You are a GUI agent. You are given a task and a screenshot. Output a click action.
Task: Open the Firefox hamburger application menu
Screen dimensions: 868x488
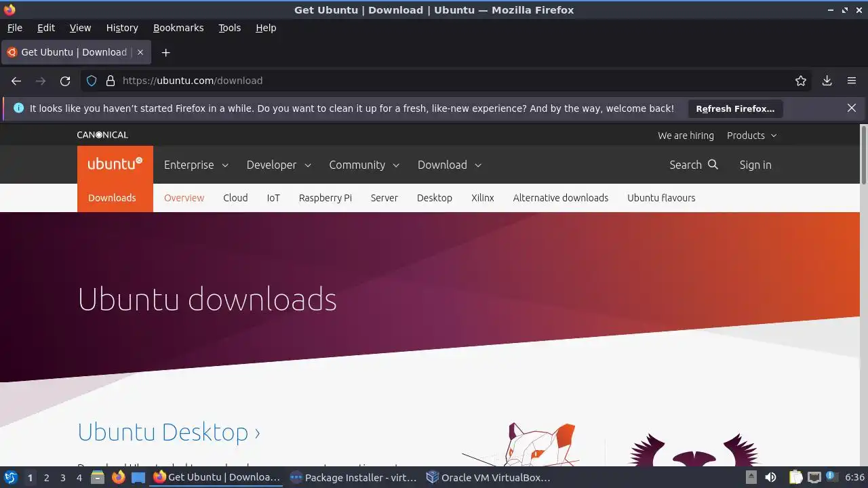coord(852,81)
